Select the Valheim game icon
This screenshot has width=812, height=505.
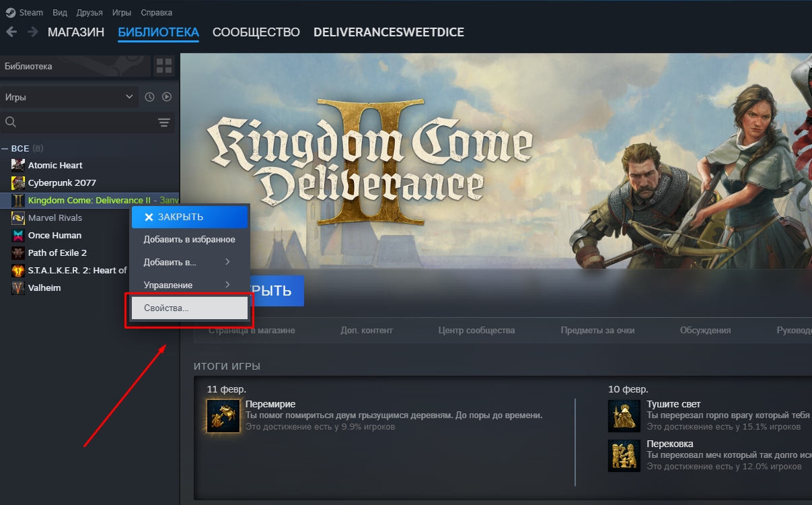18,288
